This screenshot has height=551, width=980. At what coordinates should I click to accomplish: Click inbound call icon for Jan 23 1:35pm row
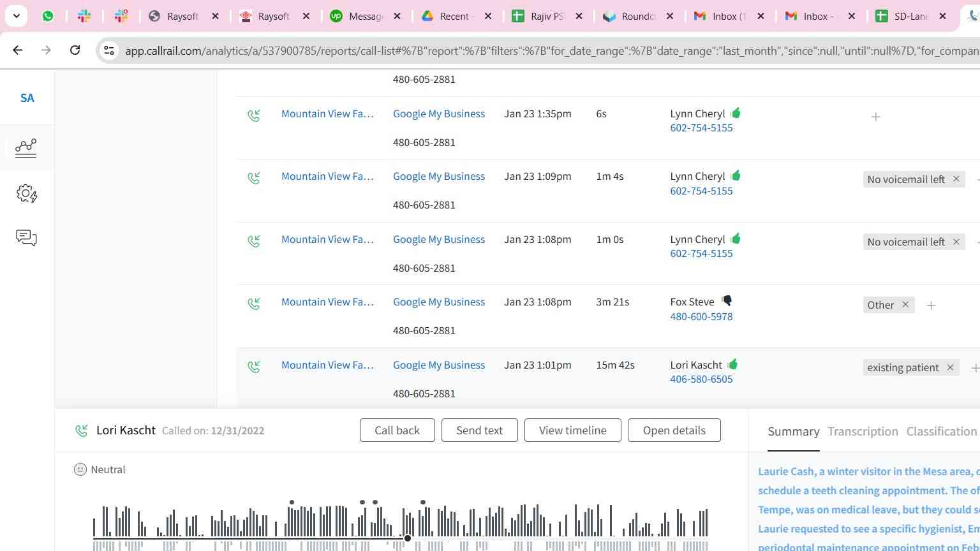[254, 115]
